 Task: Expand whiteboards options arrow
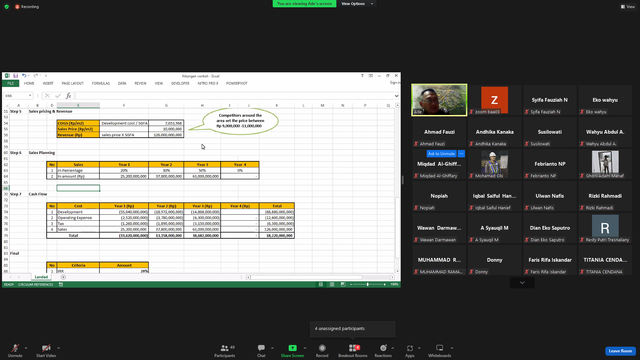click(x=452, y=348)
